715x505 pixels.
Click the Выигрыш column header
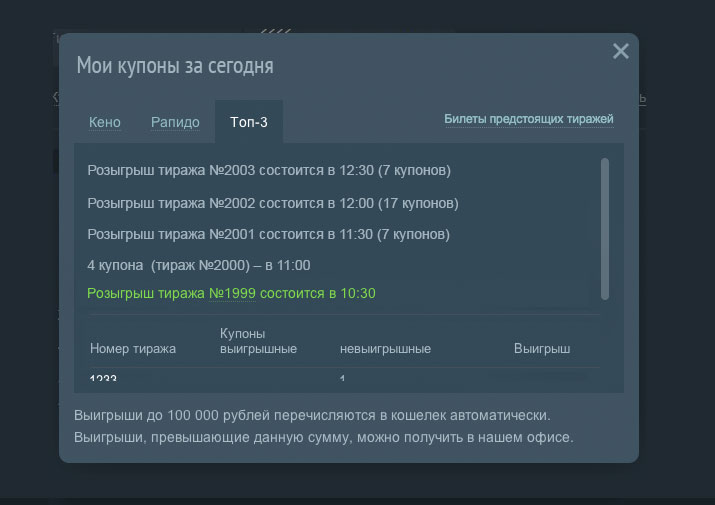541,349
